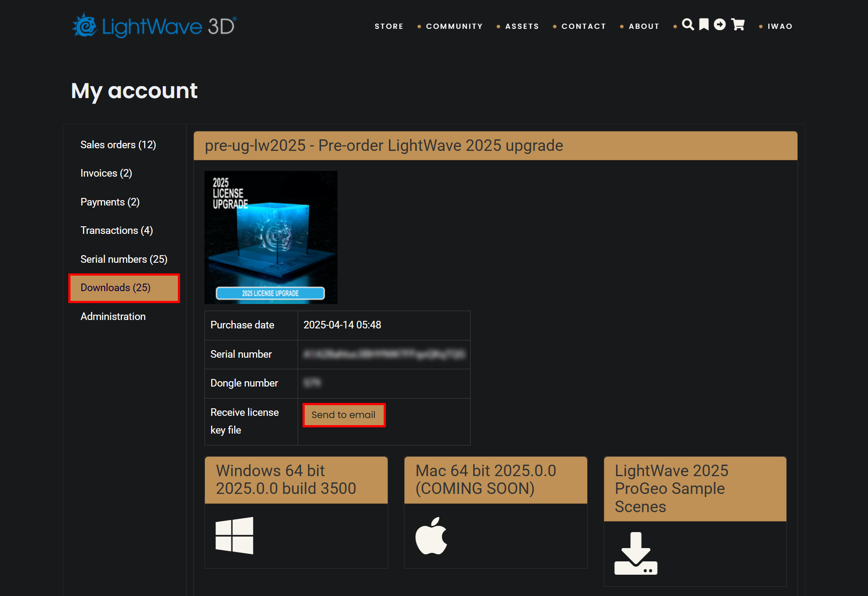
Task: Go to Transactions (4)
Action: [117, 230]
